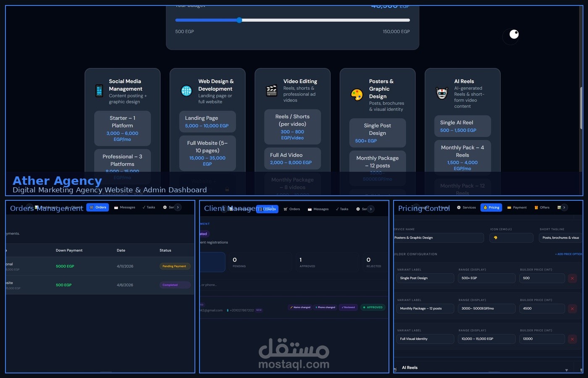
Task: Click the budget slider handle
Action: tap(239, 20)
